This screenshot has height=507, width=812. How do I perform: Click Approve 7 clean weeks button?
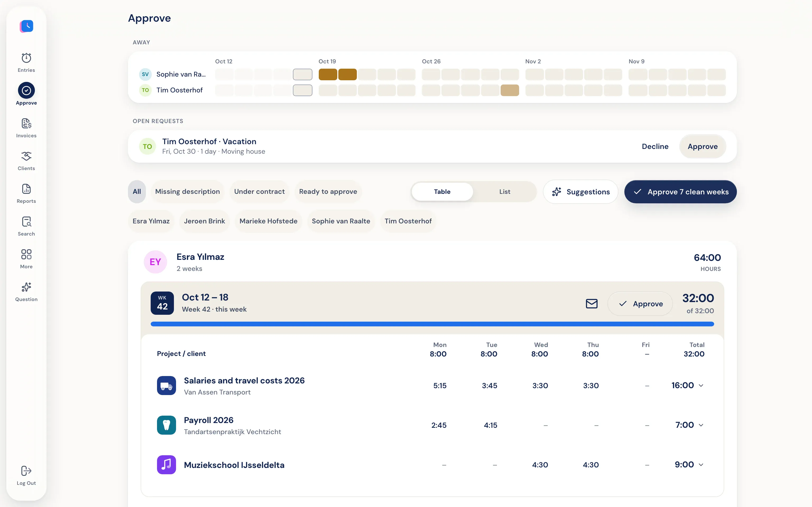pyautogui.click(x=680, y=191)
